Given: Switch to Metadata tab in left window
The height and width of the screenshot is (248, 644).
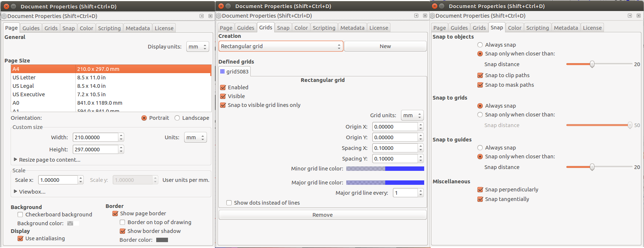Looking at the screenshot, I should coord(138,28).
